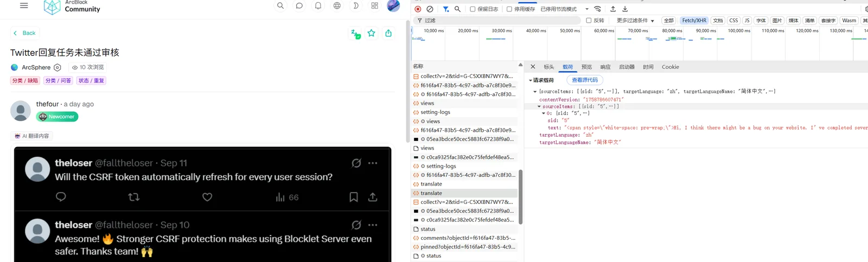Screen dimensions: 868x262
Task: Import HAR file upload icon
Action: pos(613,9)
